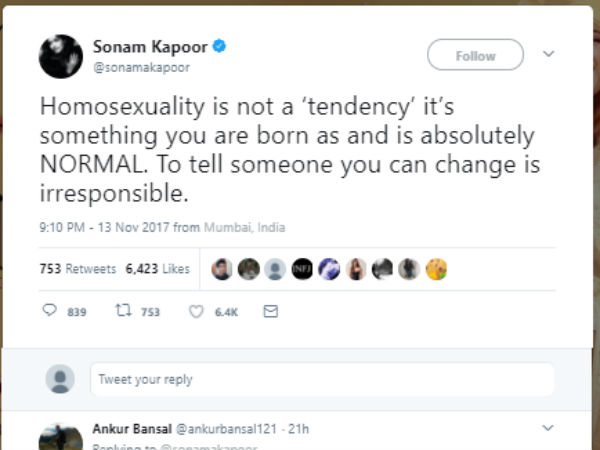Type in the Tweet your reply field
600x450 pixels.
tap(320, 379)
